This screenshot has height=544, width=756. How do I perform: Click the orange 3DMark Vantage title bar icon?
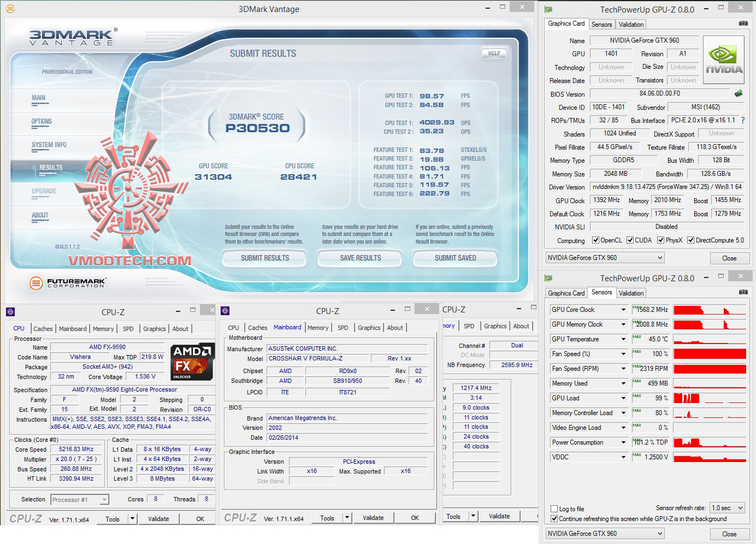pyautogui.click(x=10, y=9)
